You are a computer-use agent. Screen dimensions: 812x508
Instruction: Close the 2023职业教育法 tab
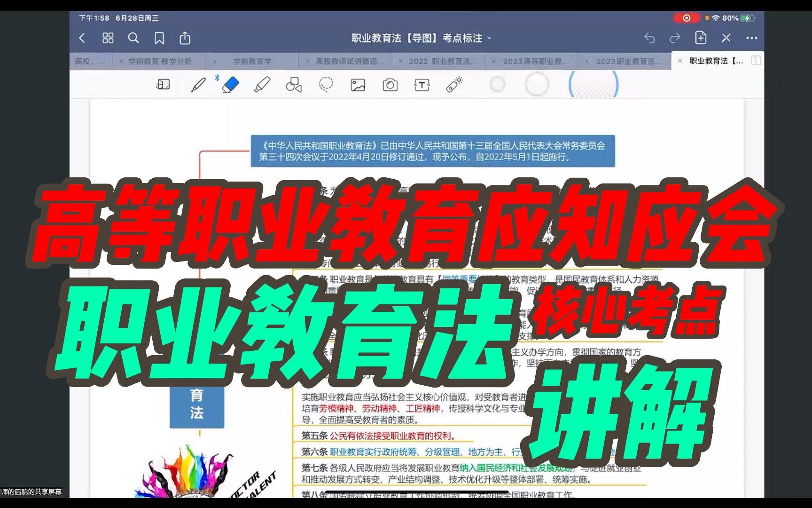(586, 61)
